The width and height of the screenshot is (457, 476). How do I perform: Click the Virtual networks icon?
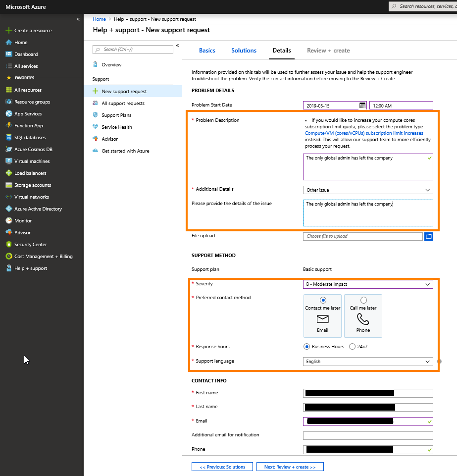(x=9, y=197)
